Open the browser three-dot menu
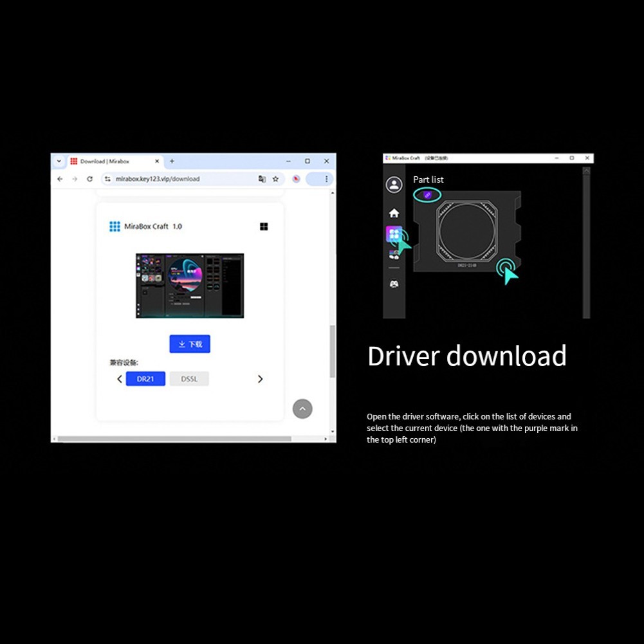The image size is (644, 644). coord(327,179)
